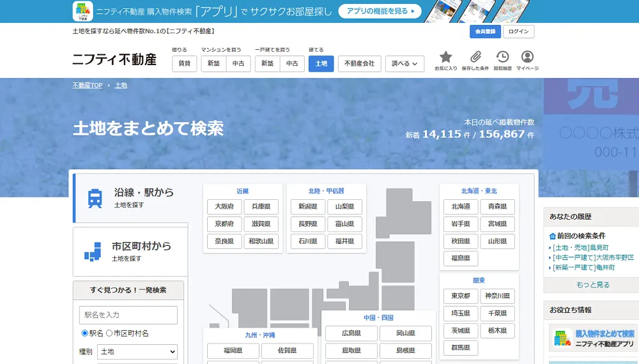Choose 新潟県 prefecture
Image resolution: width=639 pixels, height=364 pixels.
(308, 206)
